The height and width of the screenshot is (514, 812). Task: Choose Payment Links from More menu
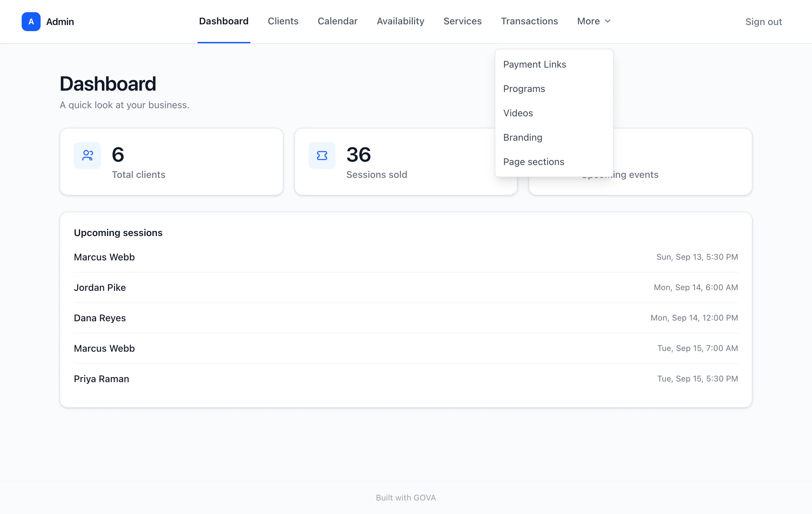[x=554, y=64]
